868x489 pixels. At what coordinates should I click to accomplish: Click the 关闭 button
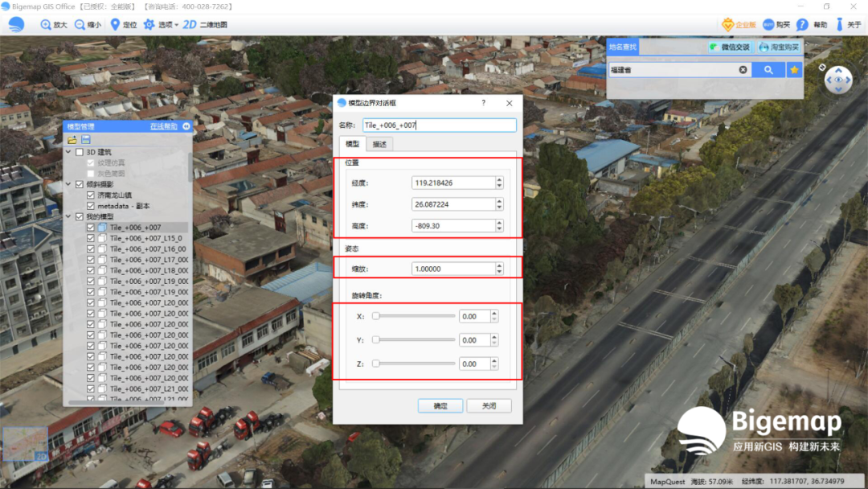point(489,406)
